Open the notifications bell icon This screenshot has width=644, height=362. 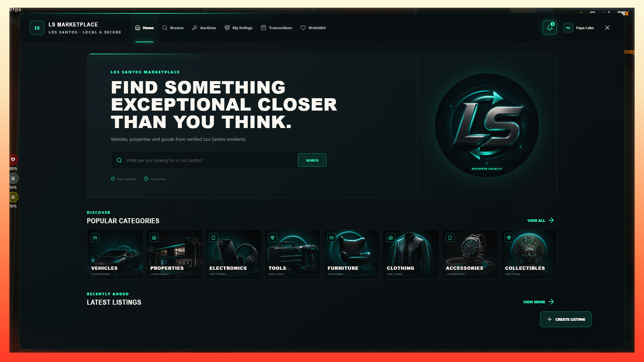549,28
